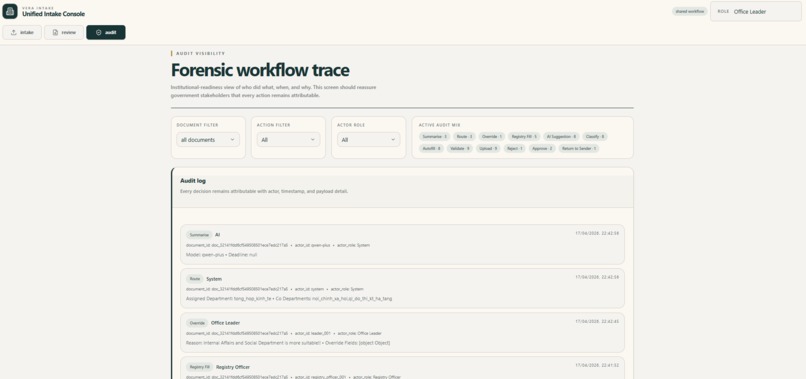Click the "Approve · 2" chip
This screenshot has height=379, width=806.
(x=542, y=148)
